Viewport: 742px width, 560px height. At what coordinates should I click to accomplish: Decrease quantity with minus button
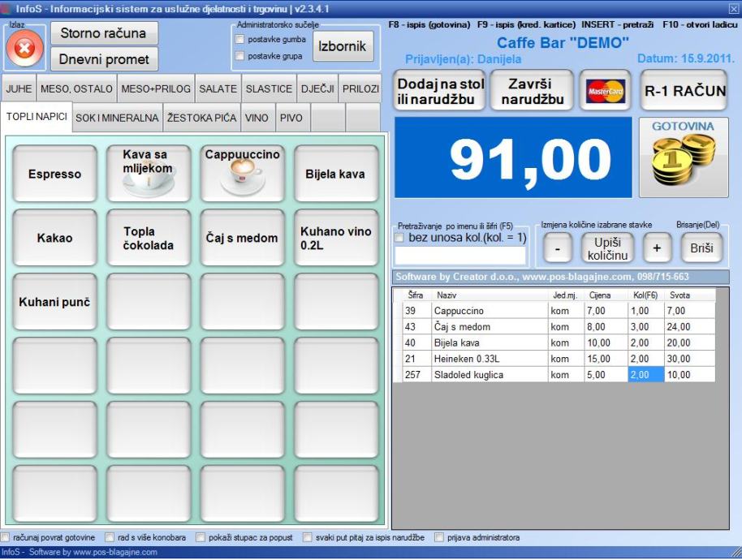(558, 248)
